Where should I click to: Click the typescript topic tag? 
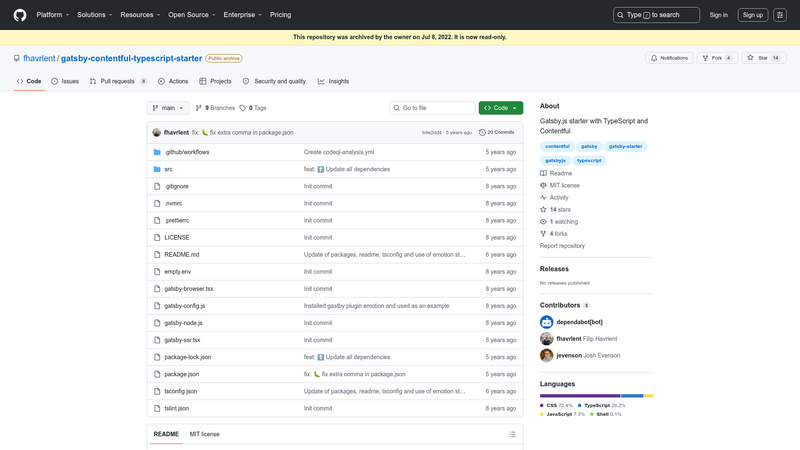coord(589,161)
